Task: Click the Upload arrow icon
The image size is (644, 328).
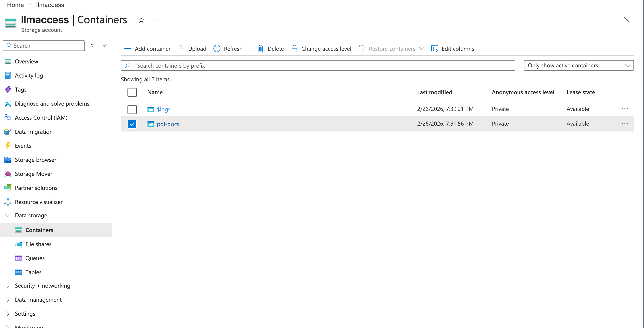Action: pos(181,49)
